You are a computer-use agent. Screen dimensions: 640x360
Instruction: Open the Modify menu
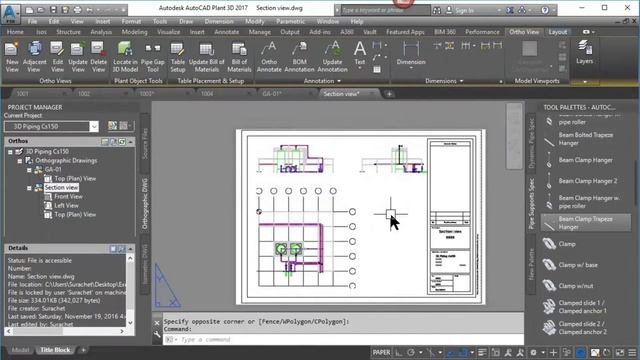[x=255, y=22]
